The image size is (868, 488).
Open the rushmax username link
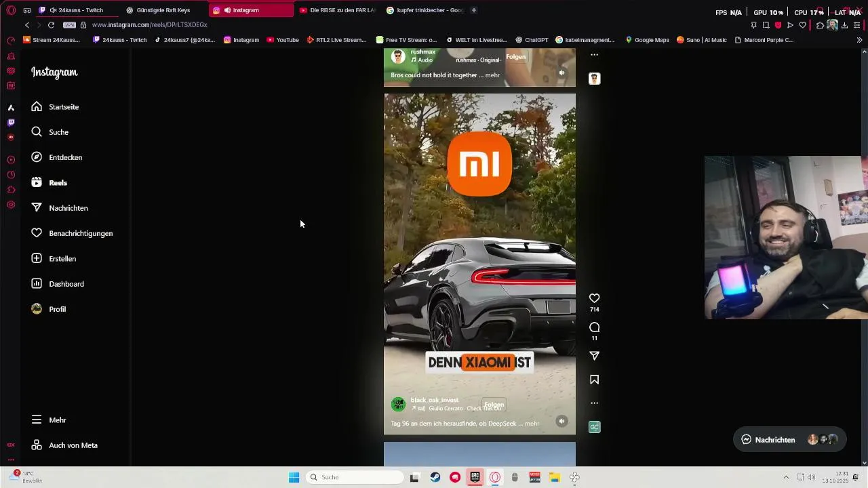(x=423, y=52)
